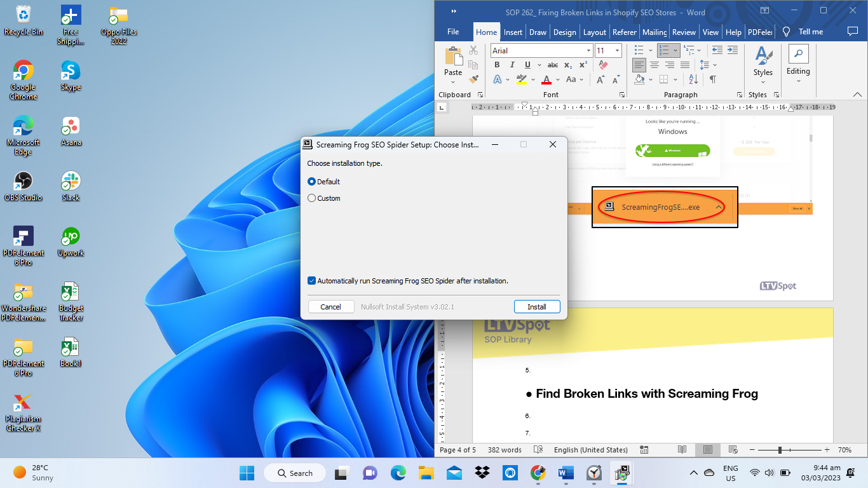
Task: Click the Cut scissors icon
Action: click(473, 50)
